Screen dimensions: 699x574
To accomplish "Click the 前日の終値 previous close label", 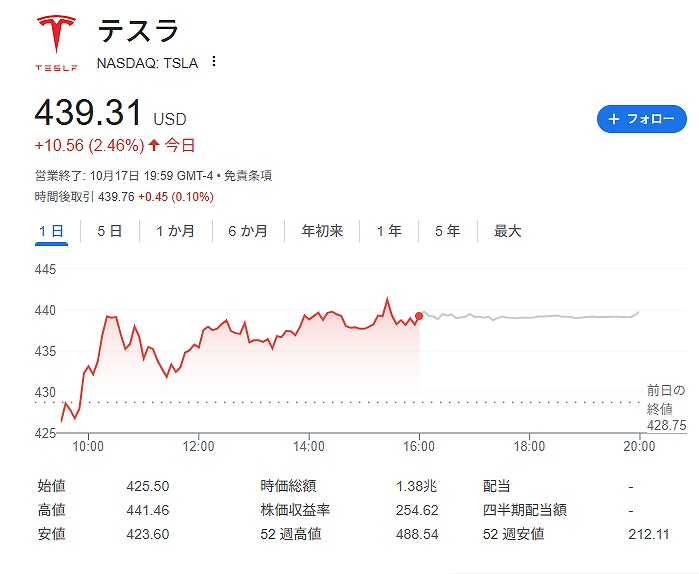I will point(666,399).
